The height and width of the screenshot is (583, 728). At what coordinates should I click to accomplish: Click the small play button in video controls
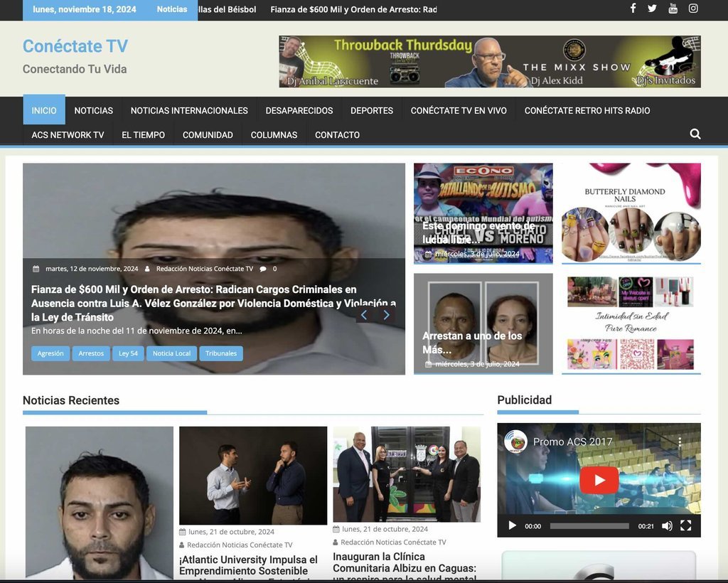click(x=513, y=525)
